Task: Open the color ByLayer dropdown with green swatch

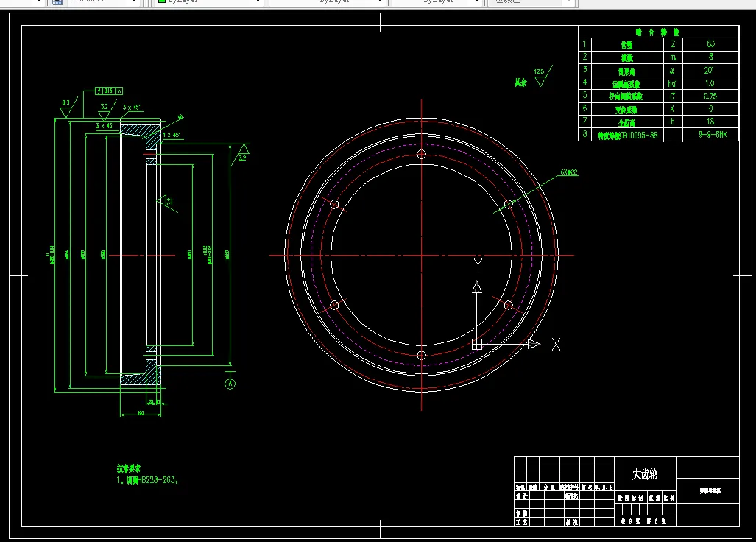Action: 210,2
